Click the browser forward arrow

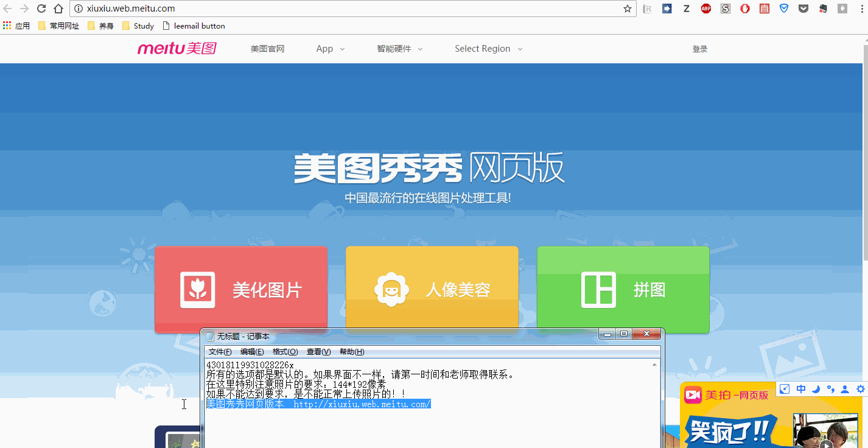click(24, 9)
